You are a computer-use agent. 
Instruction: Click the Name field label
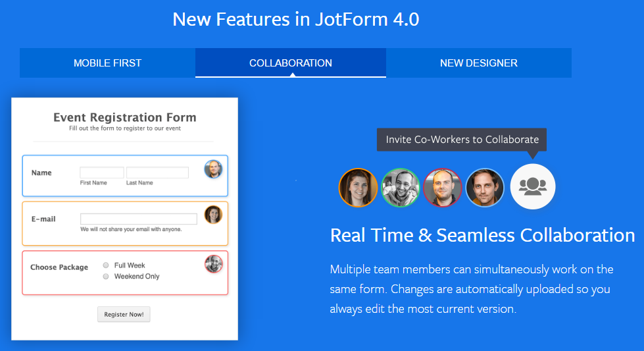[x=41, y=173]
